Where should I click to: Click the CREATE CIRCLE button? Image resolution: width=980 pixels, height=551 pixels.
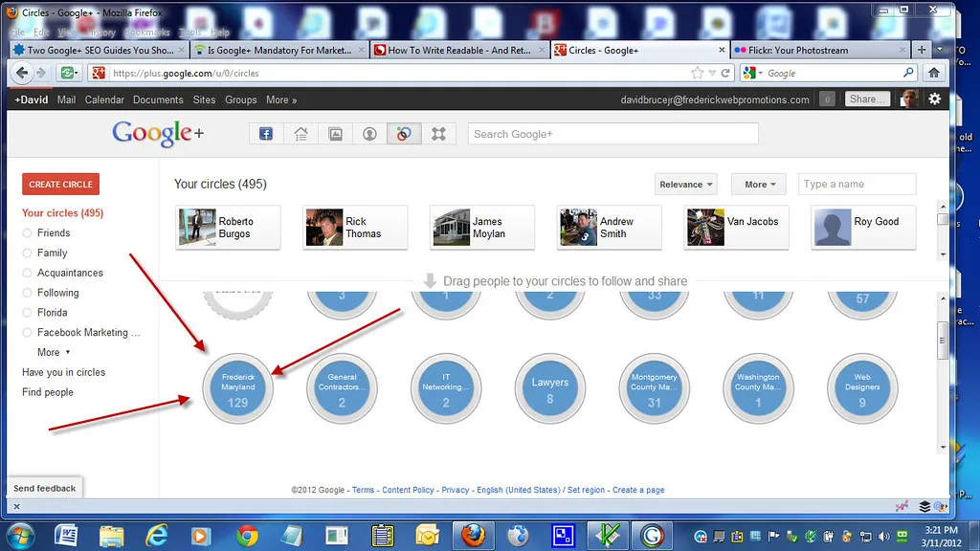point(60,185)
